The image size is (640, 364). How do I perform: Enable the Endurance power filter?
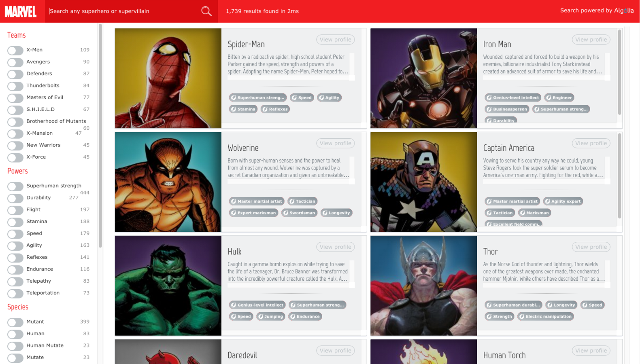pos(15,270)
